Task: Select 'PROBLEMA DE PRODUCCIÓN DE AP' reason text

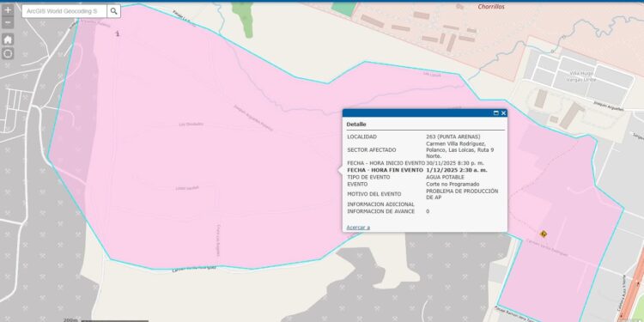Action: point(462,194)
